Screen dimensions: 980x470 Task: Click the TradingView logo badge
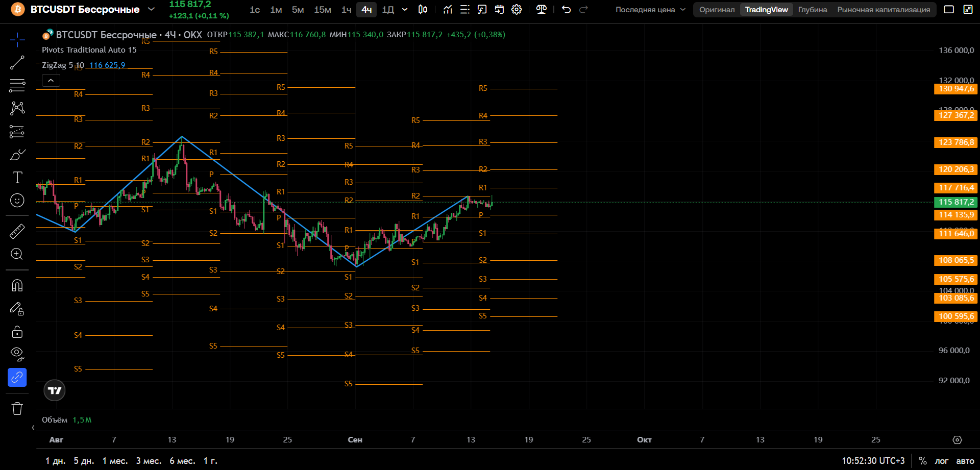[55, 390]
